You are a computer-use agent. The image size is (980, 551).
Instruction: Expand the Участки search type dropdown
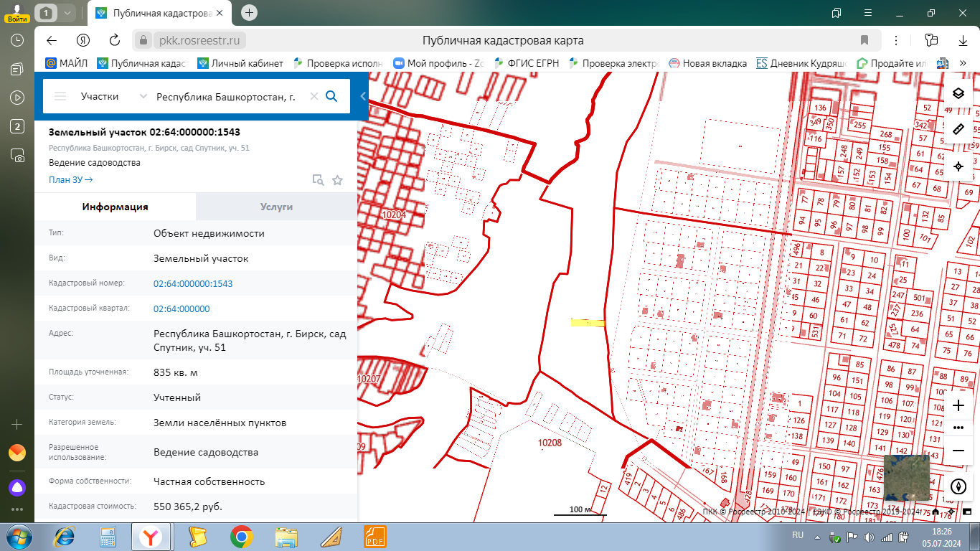pos(143,96)
